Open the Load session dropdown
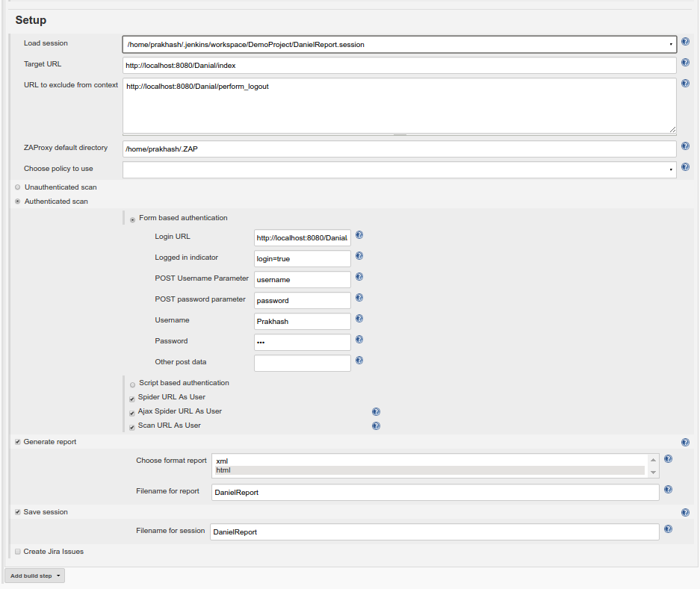This screenshot has width=700, height=589. 399,44
